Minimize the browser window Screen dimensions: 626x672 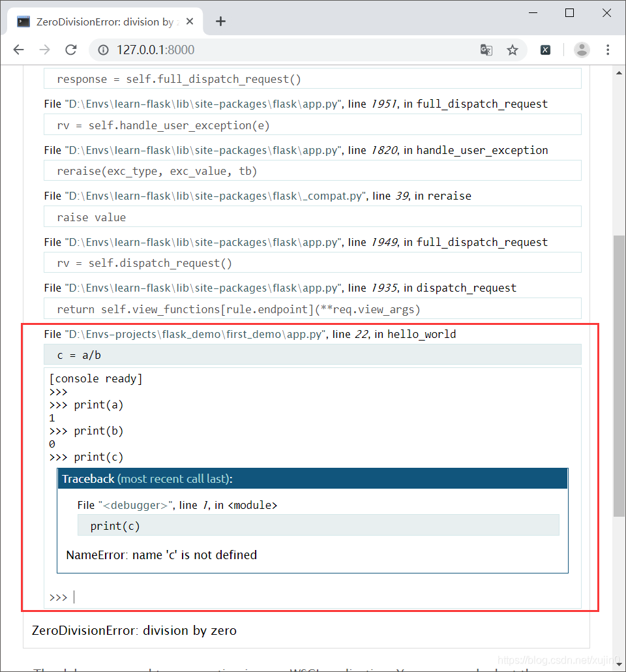pos(533,13)
